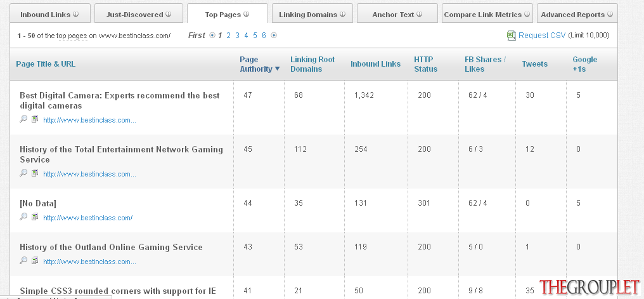Viewport: 644px width, 299px height.
Task: Click info icon on Linking Domains tab
Action: (x=342, y=14)
